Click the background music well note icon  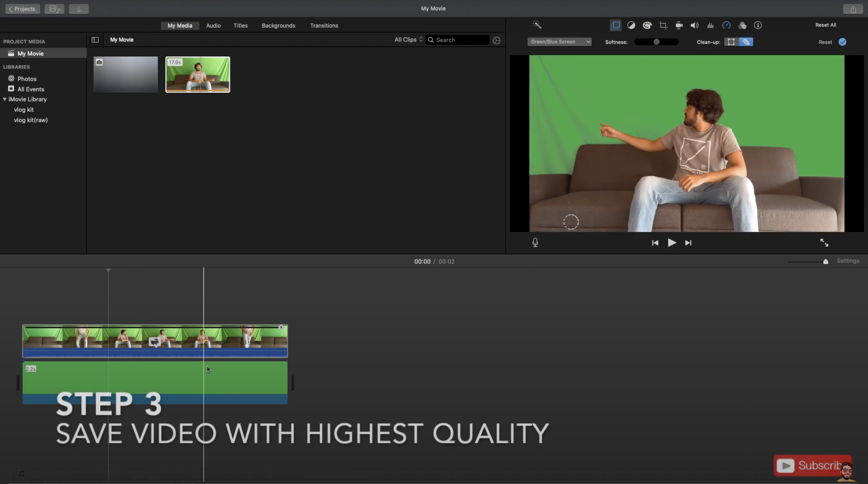[x=22, y=474]
